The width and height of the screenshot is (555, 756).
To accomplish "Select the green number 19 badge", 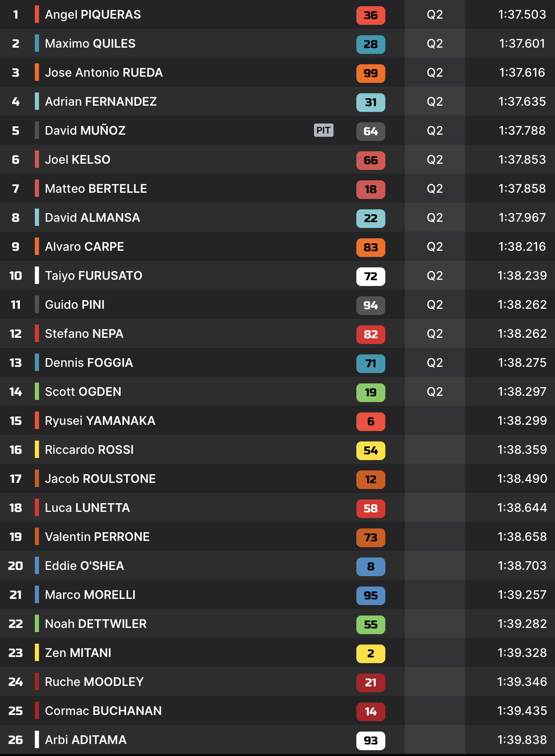I will coord(370,393).
